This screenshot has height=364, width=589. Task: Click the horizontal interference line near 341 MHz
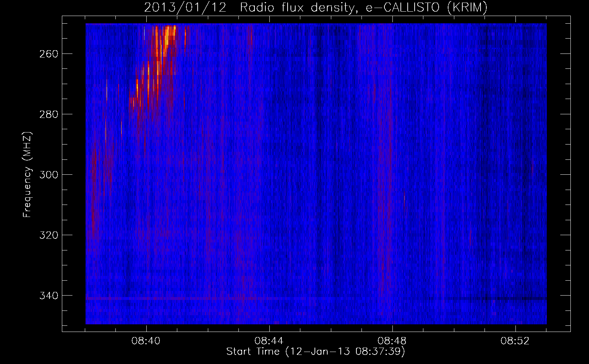coord(316,298)
